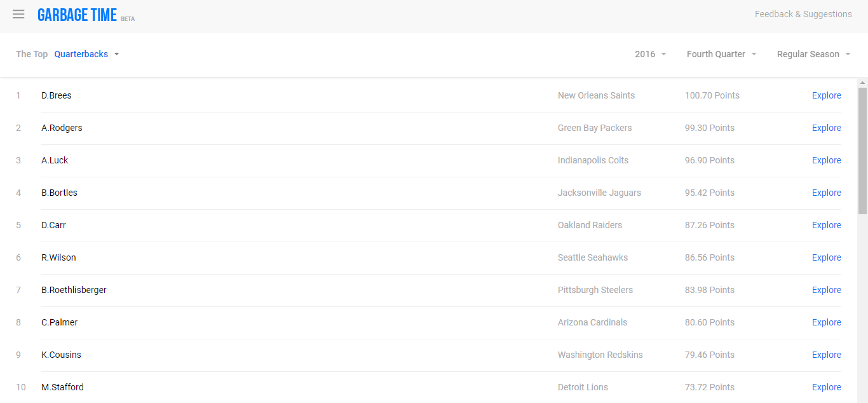Expand the Quarterbacks position dropdown
Viewport: 868px width, 403px height.
(86, 54)
